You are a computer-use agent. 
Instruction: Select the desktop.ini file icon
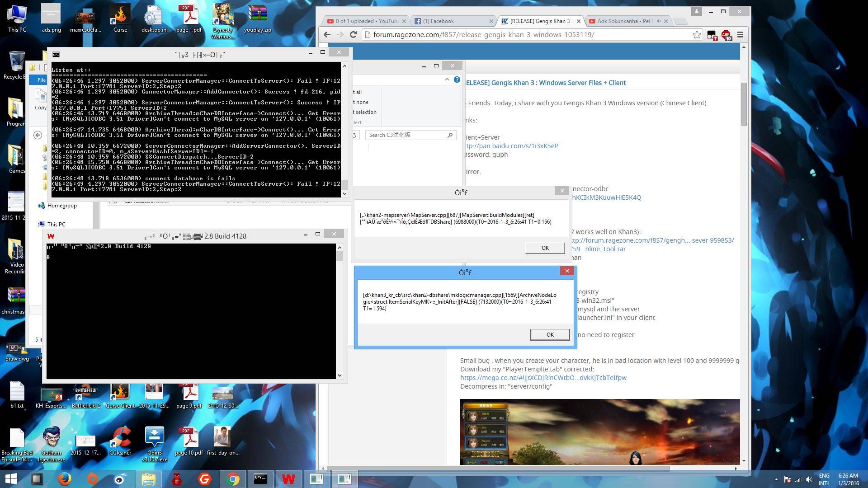coord(154,18)
